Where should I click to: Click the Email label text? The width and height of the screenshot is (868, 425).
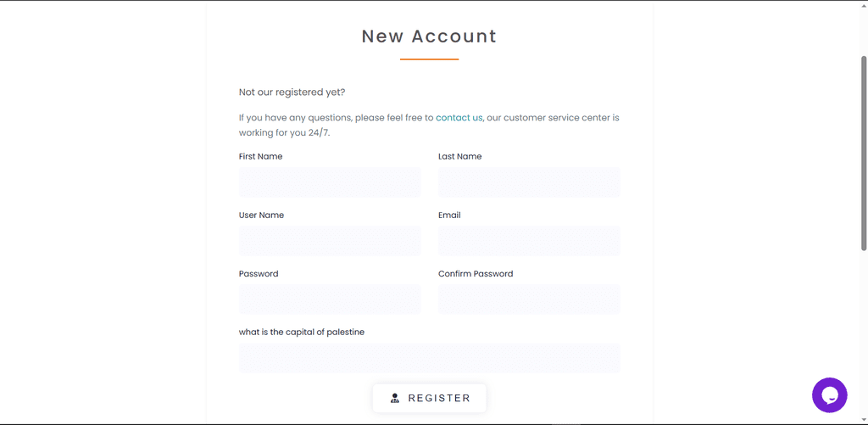449,215
